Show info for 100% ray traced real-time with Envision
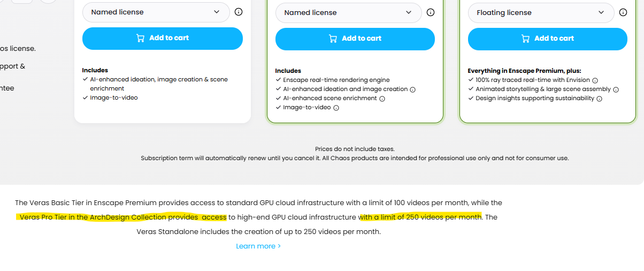 [x=595, y=80]
